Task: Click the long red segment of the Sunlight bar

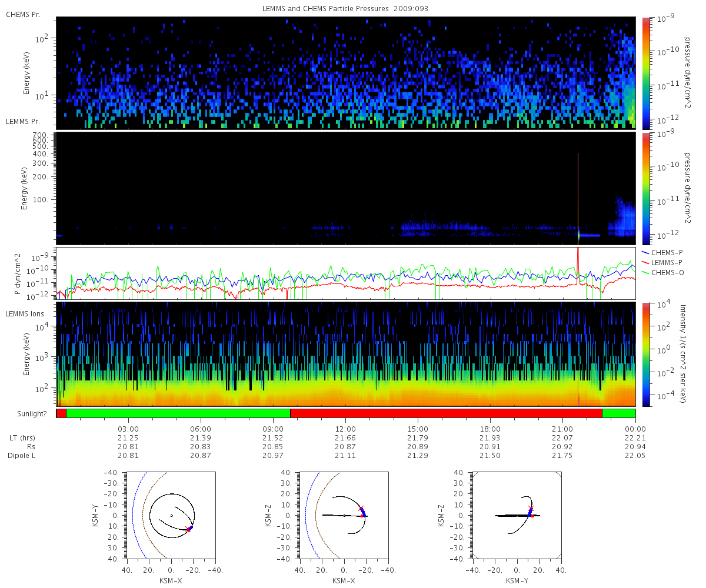Action: coord(446,413)
